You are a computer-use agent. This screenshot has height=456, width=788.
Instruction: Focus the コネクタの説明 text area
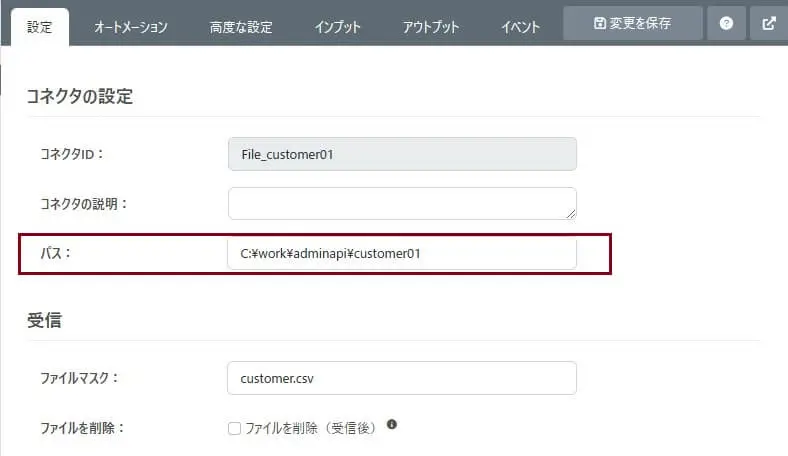click(x=402, y=203)
